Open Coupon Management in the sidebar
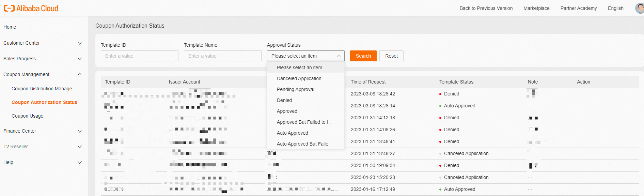 pyautogui.click(x=26, y=74)
